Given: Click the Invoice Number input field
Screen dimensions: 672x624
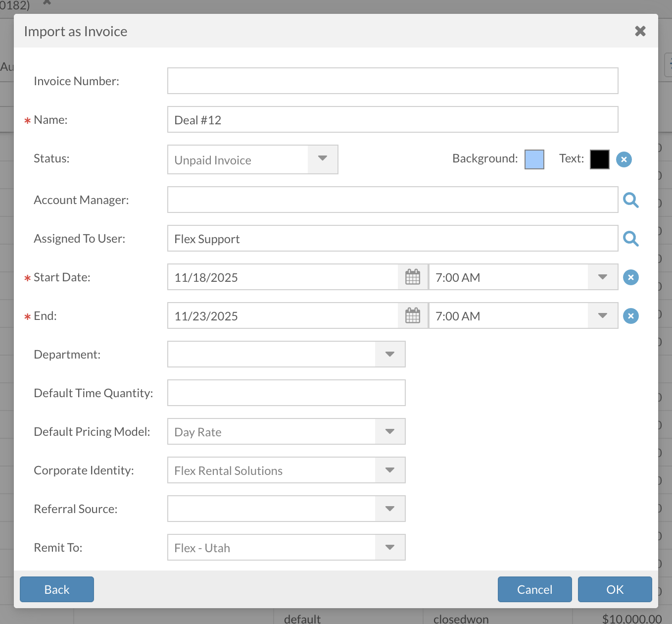Looking at the screenshot, I should click(392, 81).
